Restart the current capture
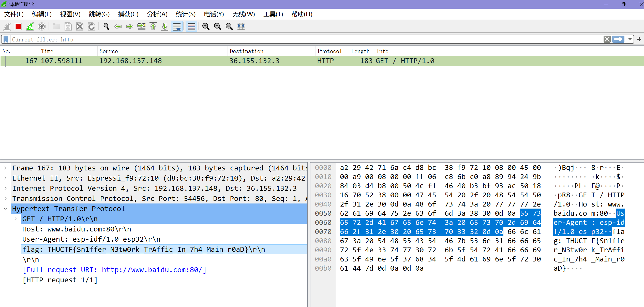 click(x=30, y=26)
